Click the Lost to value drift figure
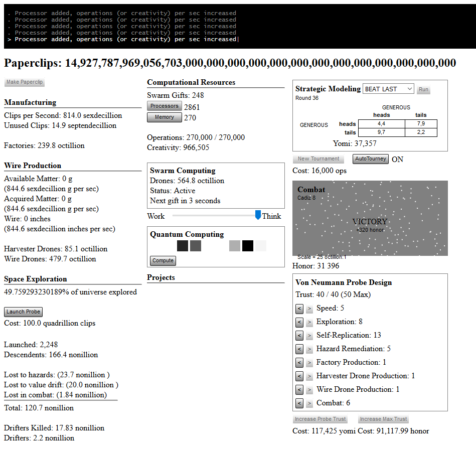This screenshot has width=476, height=452. (61, 385)
